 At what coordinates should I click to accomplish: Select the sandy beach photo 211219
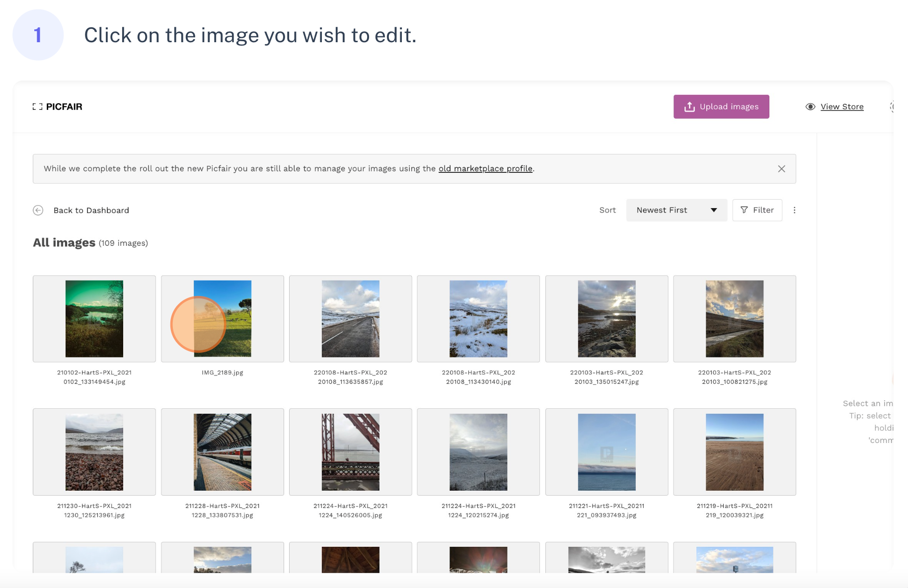pos(734,452)
